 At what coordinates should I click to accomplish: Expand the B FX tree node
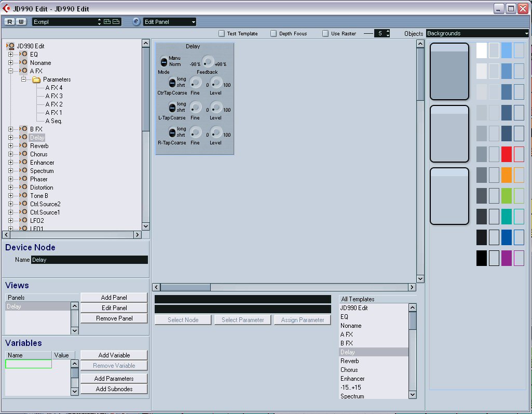pos(10,129)
